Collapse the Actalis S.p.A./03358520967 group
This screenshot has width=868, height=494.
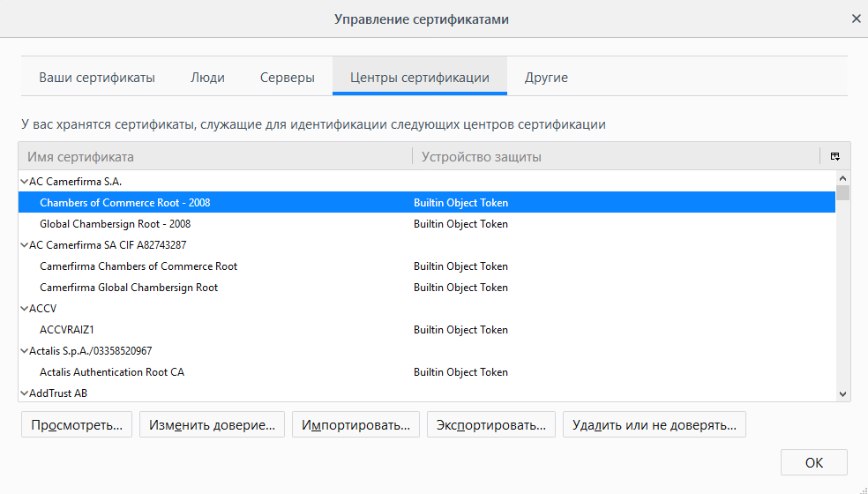tap(25, 350)
